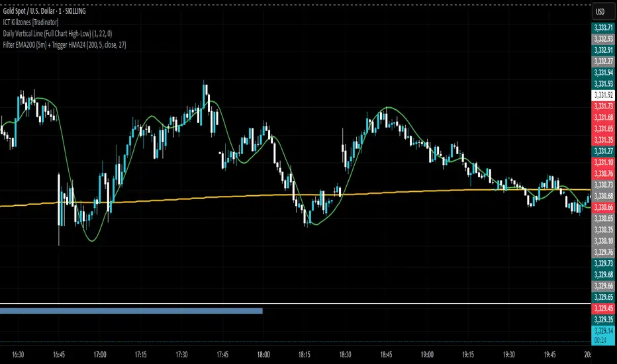
Task: Select the blue killzone session bar
Action: [131, 311]
